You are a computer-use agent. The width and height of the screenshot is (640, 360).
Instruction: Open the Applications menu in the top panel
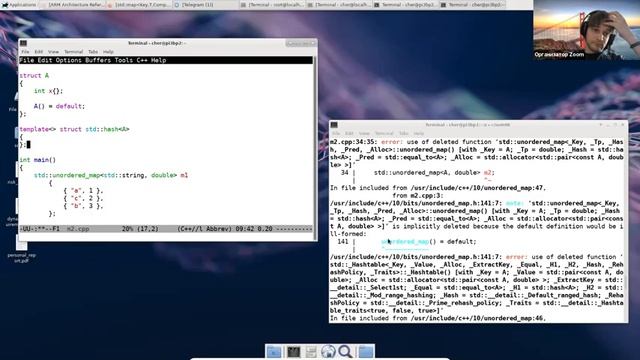pos(19,5)
